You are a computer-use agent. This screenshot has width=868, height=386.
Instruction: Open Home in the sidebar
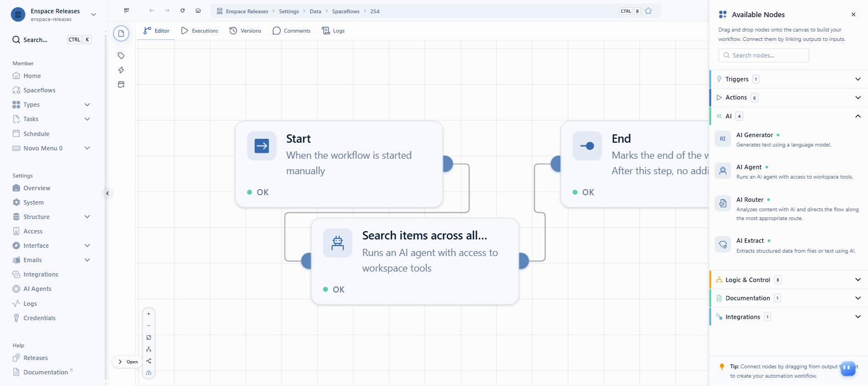(x=32, y=76)
